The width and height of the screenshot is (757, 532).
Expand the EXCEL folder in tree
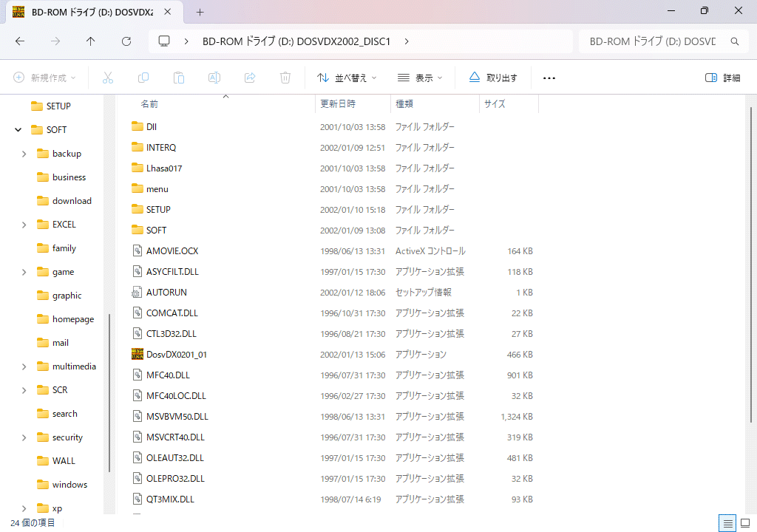[24, 225]
